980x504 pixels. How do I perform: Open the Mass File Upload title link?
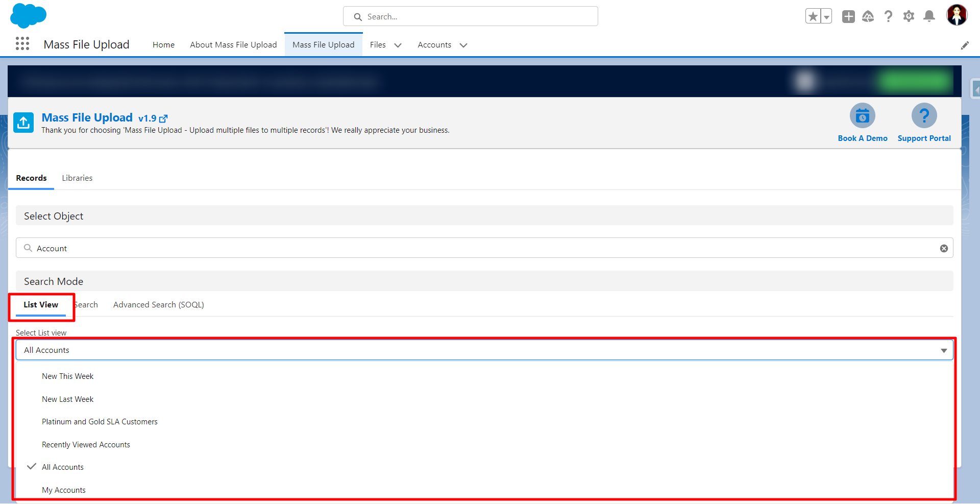[87, 117]
